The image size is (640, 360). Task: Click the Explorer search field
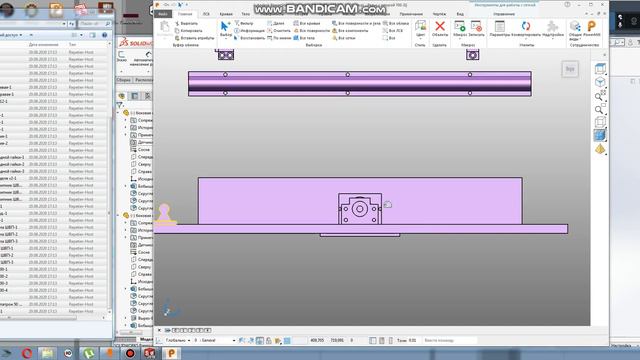pos(94,24)
